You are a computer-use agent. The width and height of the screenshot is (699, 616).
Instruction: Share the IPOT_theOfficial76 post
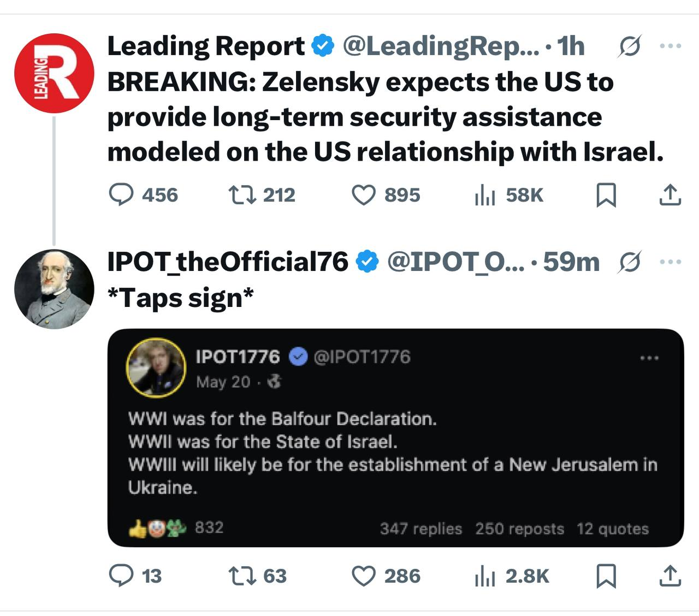point(670,576)
